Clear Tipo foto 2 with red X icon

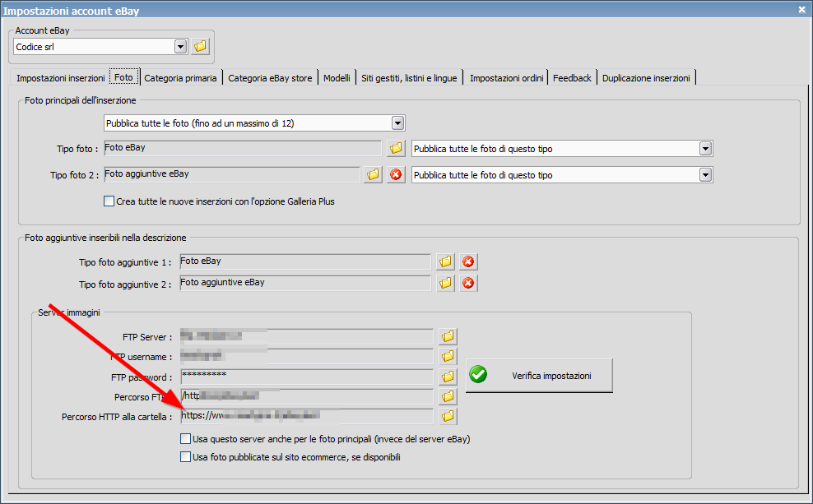396,174
